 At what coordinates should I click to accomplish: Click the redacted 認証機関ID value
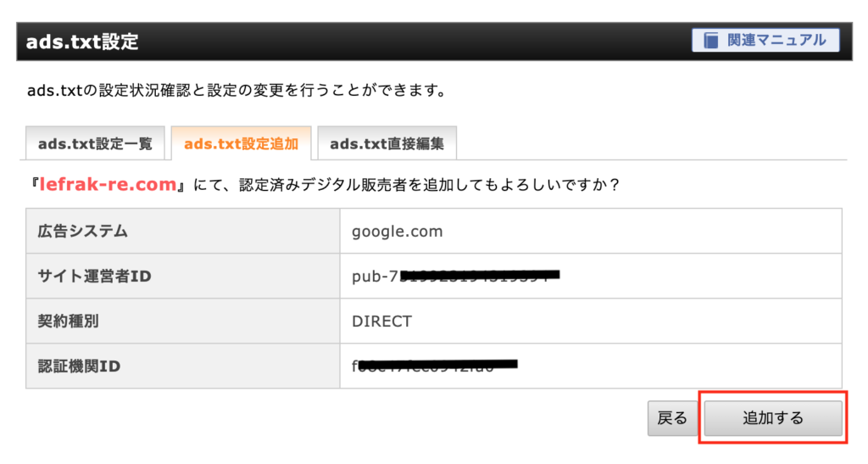(x=435, y=366)
